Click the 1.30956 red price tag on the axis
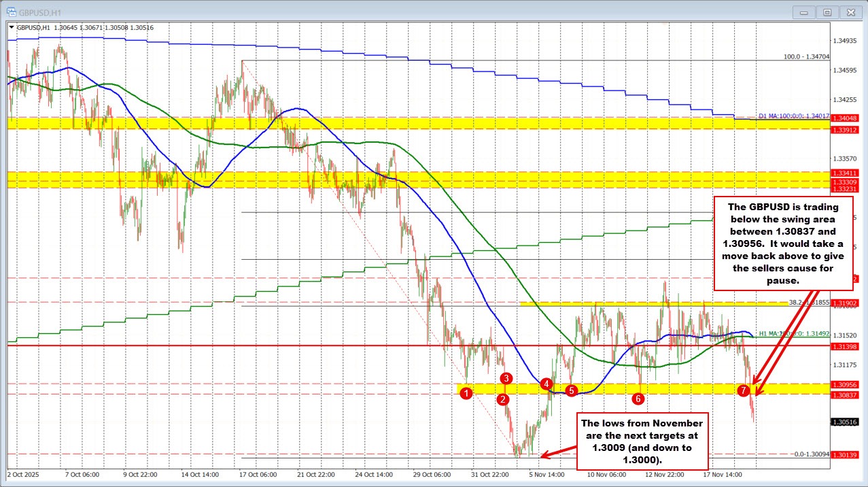Viewport: 868px width, 487px height. pyautogui.click(x=846, y=385)
